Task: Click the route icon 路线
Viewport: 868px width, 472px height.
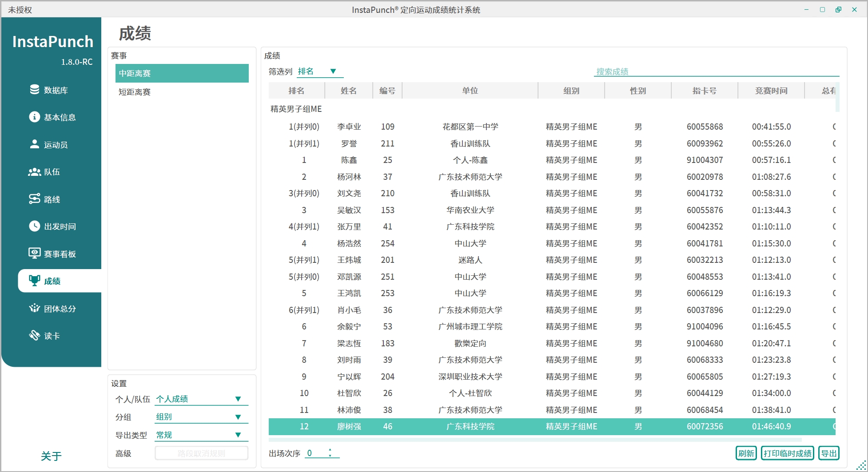Action: pyautogui.click(x=35, y=199)
